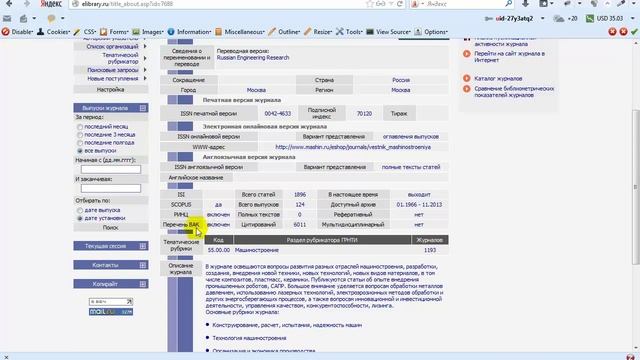The image size is (640, 360).
Task: Click the Yandex search box
Action: pos(462,4)
